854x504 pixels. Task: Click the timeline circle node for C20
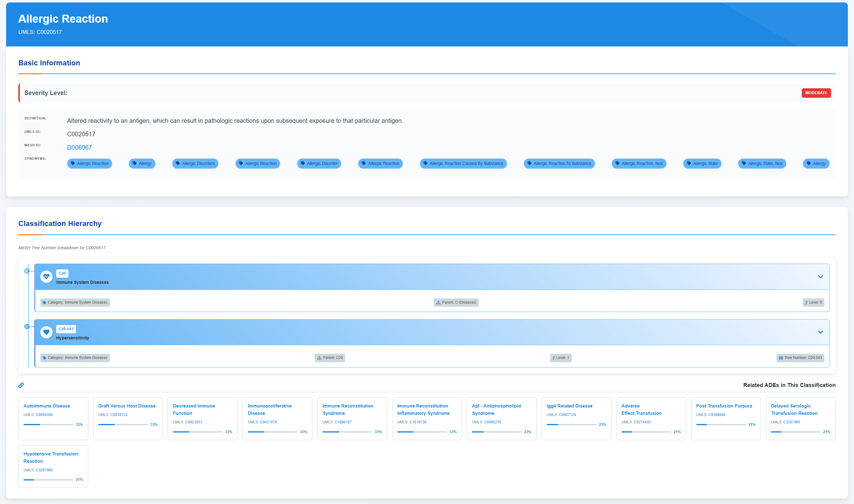tap(27, 271)
